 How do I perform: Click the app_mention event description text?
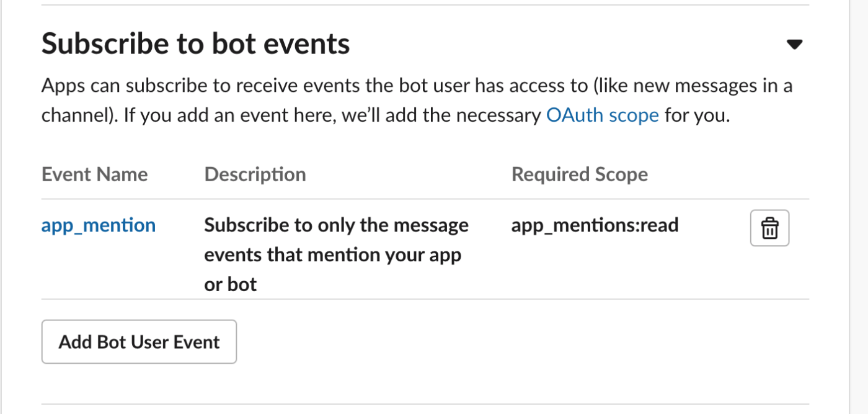[x=337, y=254]
